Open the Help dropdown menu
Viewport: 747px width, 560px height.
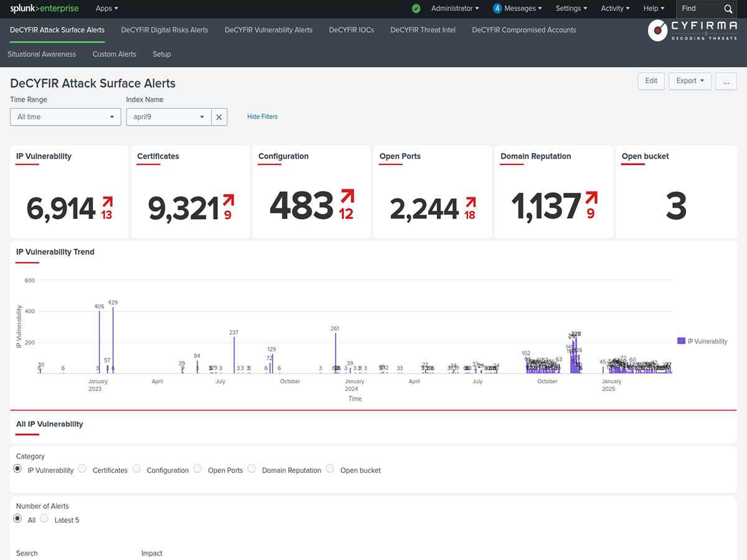tap(654, 9)
